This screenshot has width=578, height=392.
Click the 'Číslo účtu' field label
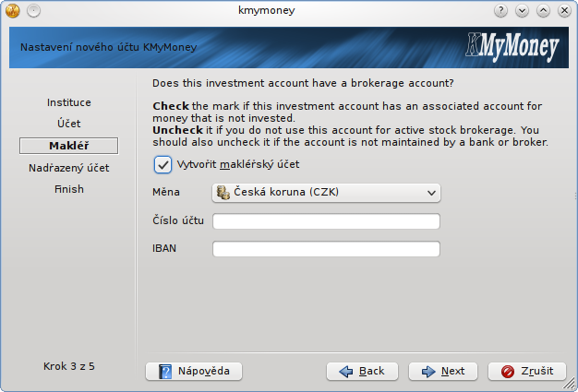(178, 220)
